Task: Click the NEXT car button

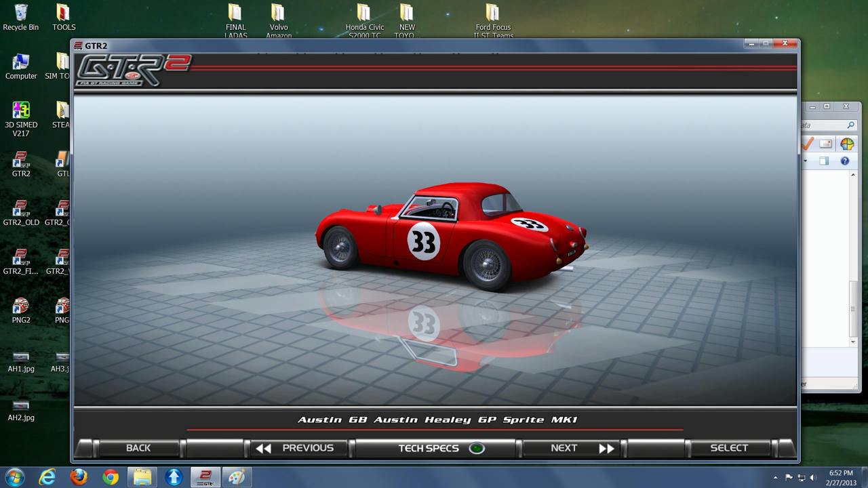Action: [x=572, y=448]
